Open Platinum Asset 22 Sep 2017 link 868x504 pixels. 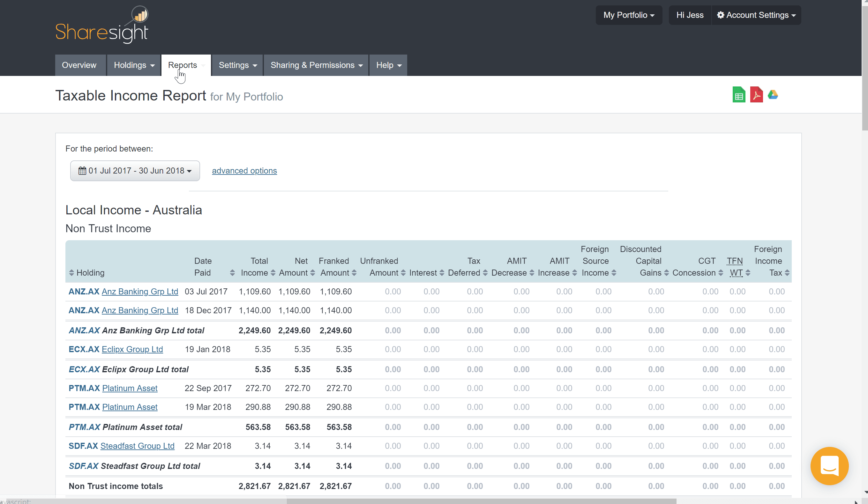[x=130, y=388]
